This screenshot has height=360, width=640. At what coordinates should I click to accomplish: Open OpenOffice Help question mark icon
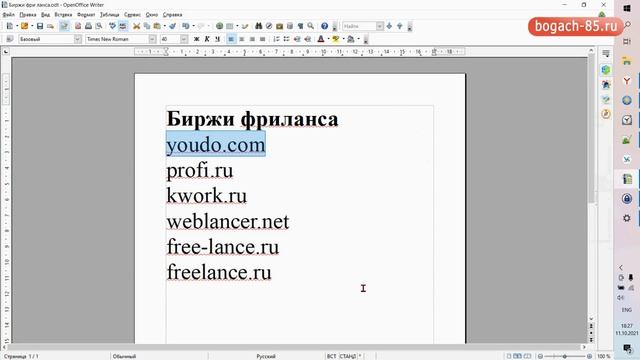pyautogui.click(x=324, y=26)
